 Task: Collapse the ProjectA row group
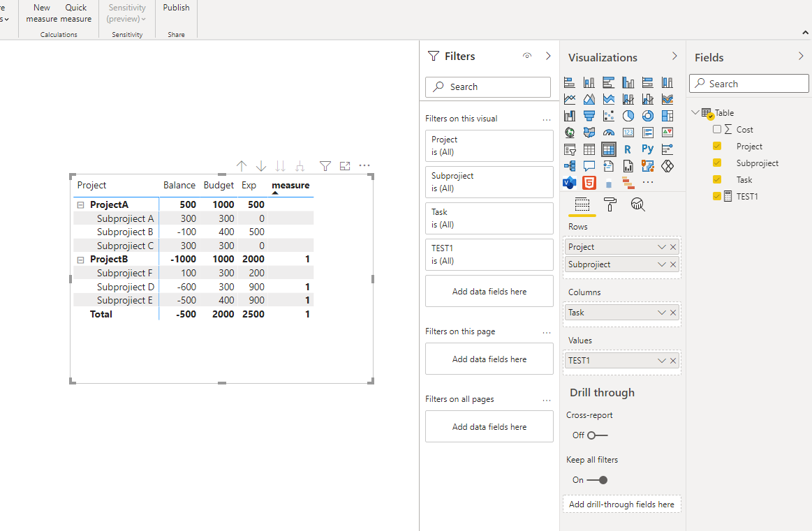click(81, 205)
